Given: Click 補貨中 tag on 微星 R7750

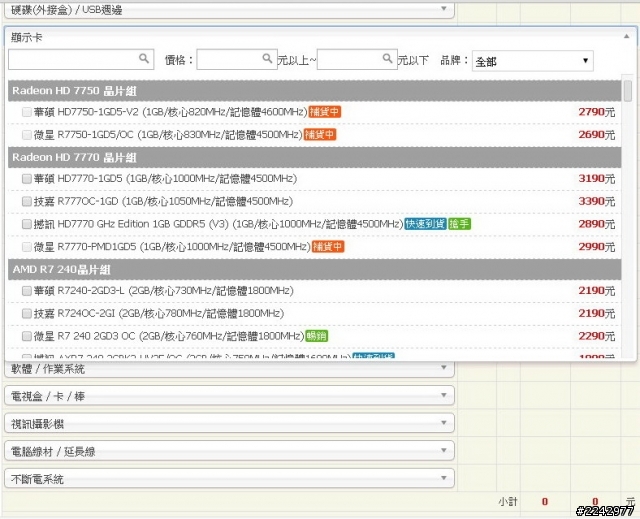Looking at the screenshot, I should [320, 135].
